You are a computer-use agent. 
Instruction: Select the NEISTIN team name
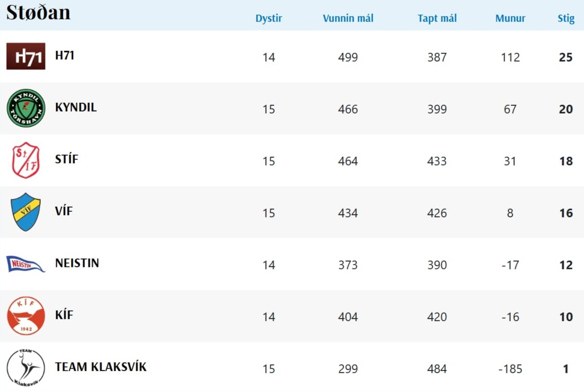(x=77, y=263)
